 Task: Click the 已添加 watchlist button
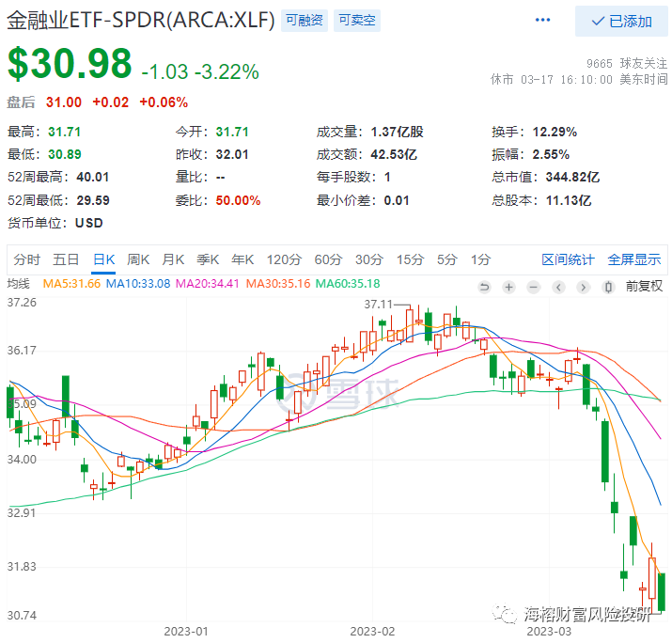pos(621,21)
